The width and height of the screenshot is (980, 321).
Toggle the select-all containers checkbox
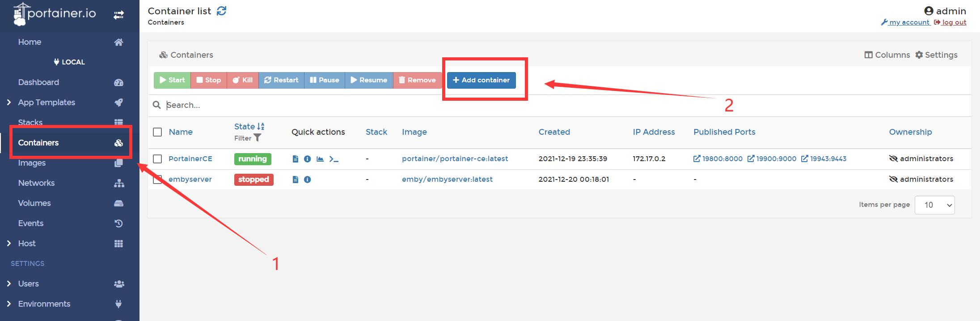[x=157, y=132]
